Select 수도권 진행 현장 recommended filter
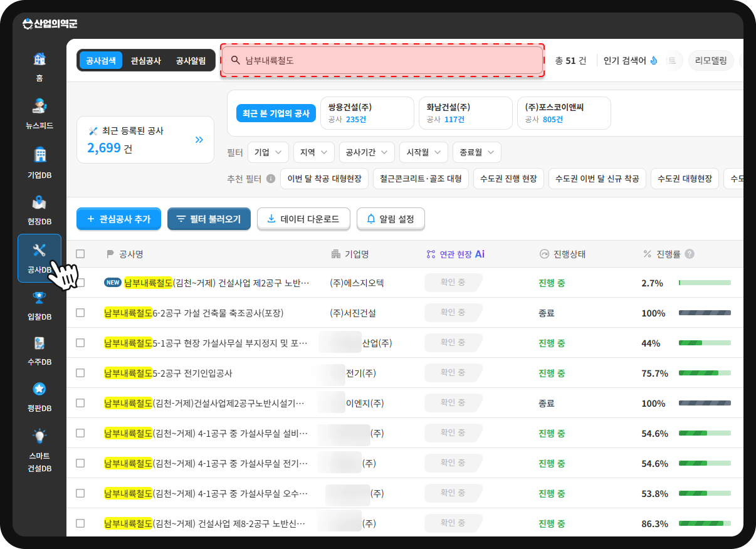Viewport: 756px width, 549px height. point(508,179)
